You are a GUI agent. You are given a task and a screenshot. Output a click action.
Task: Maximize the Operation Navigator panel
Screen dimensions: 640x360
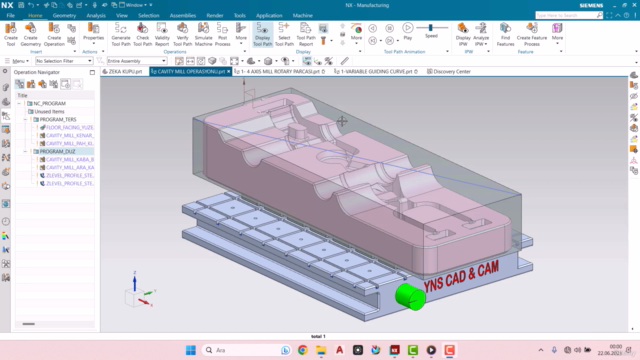click(x=92, y=72)
